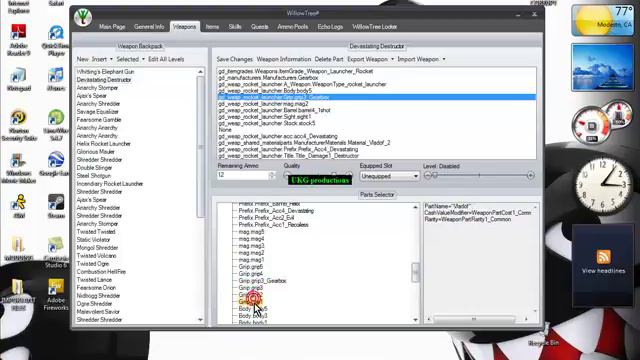Click scroll-up arrow of weapon backpack list
Viewport: 640px width, 360px height.
coord(200,72)
